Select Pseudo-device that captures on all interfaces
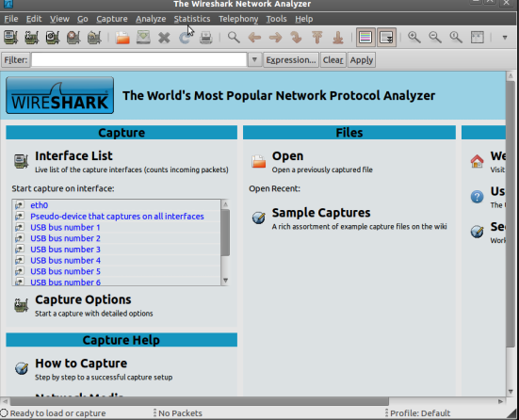The width and height of the screenshot is (519, 420). 117,217
